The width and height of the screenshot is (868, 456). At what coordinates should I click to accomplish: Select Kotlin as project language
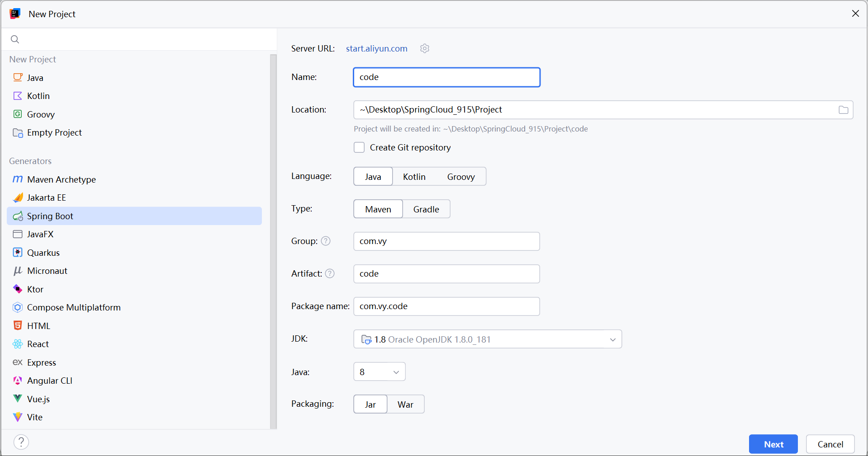tap(414, 176)
